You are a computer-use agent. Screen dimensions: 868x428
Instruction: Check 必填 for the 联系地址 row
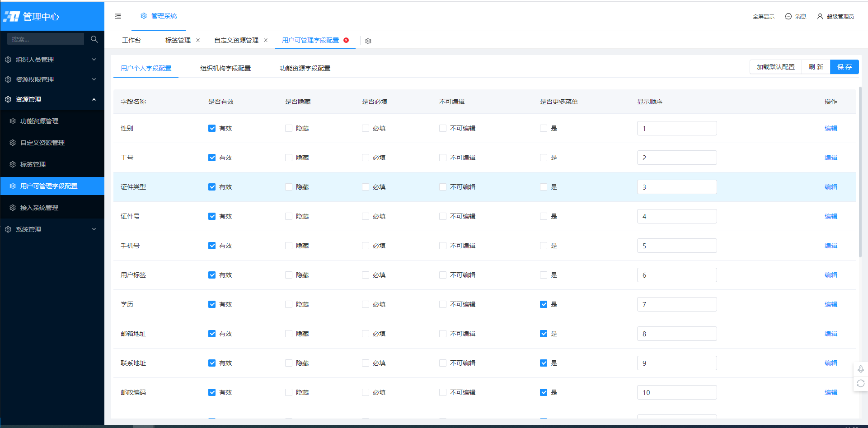(366, 363)
